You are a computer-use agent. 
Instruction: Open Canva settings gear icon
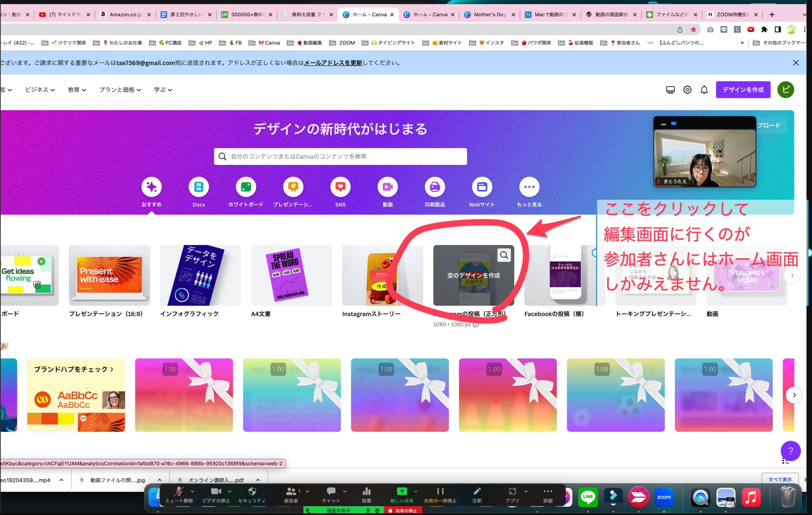click(x=687, y=90)
